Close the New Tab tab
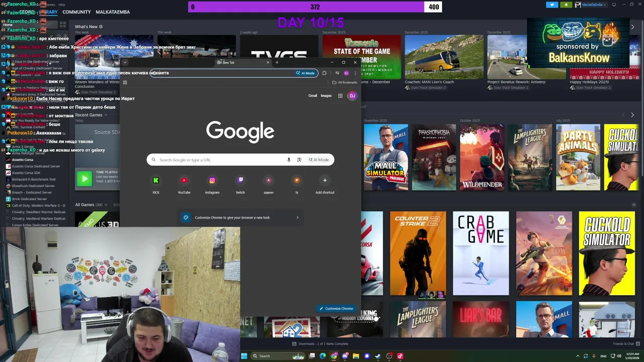Image resolution: width=644 pixels, height=362 pixels. click(x=268, y=62)
